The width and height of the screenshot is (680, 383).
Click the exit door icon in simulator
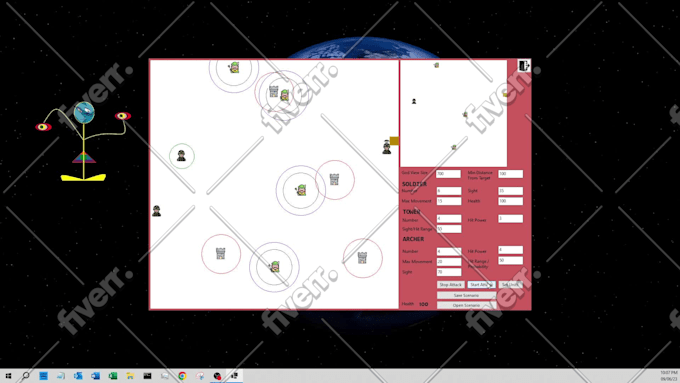point(524,65)
